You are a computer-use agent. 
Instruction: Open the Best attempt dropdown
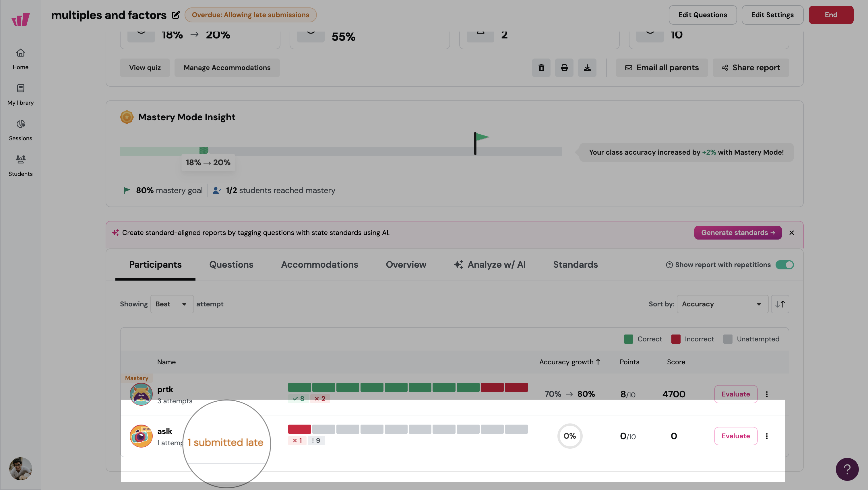pyautogui.click(x=172, y=304)
